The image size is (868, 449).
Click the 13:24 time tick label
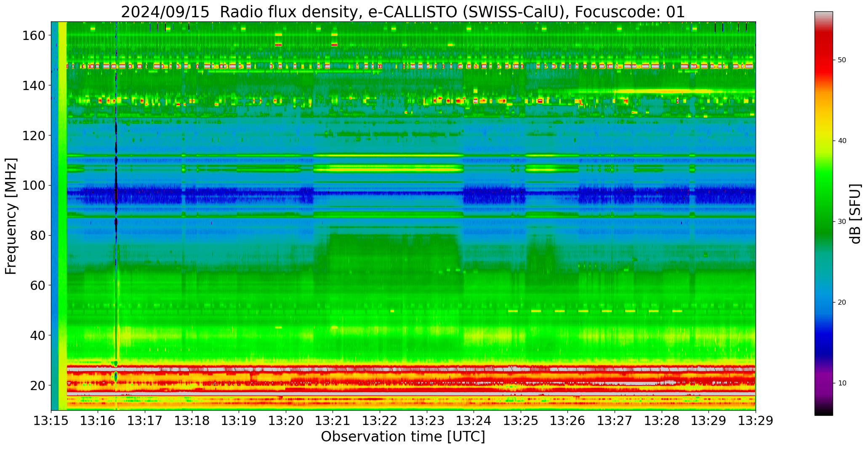[474, 421]
